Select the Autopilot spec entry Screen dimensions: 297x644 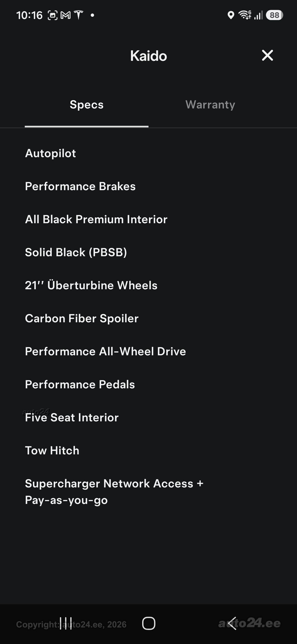coord(50,153)
